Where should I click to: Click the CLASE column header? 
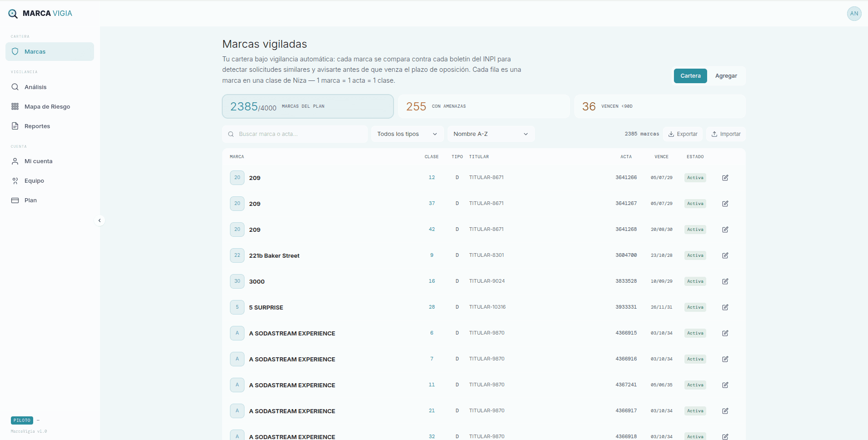(431, 157)
